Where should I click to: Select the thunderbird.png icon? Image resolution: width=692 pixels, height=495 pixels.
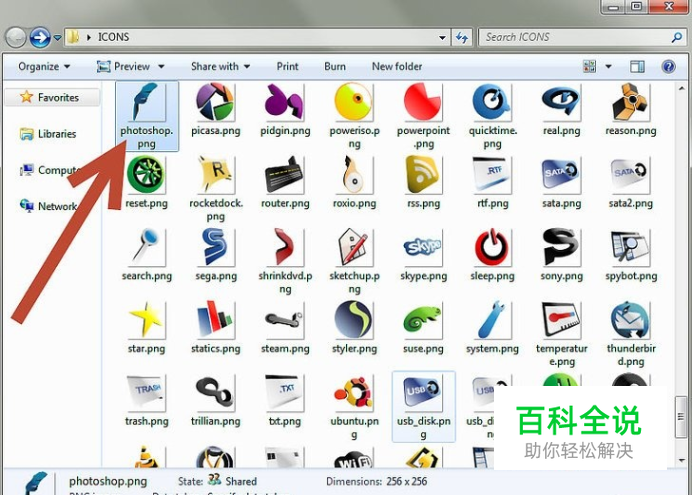[x=630, y=320]
